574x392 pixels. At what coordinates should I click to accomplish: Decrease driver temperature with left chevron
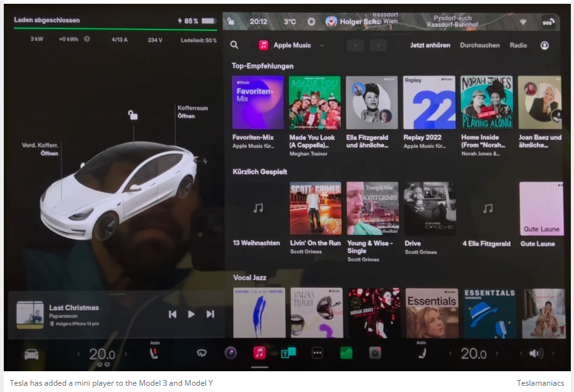(x=78, y=354)
